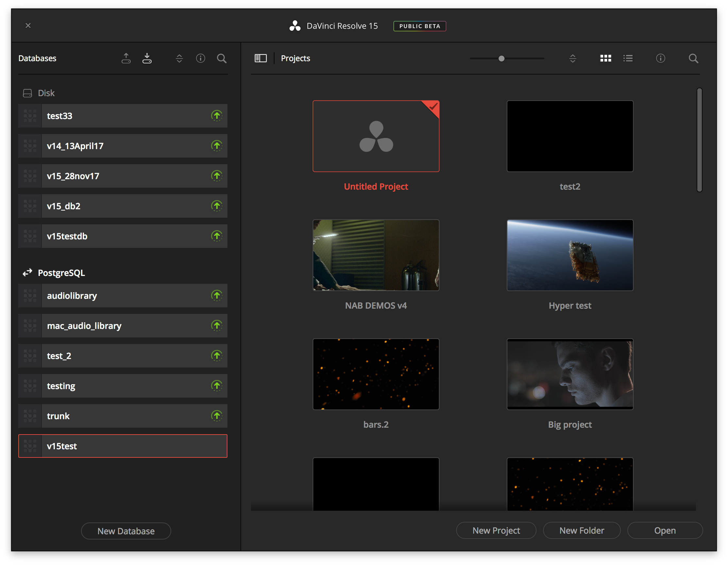Upgrade the v15_db2 database icon

coord(217,206)
